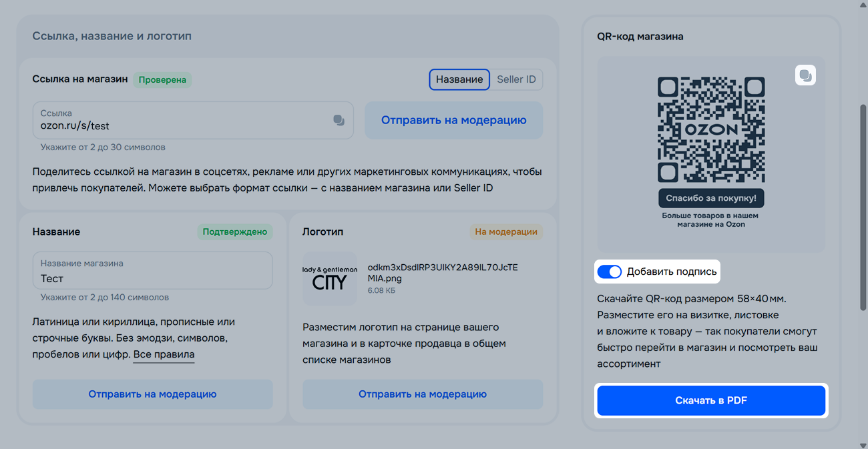868x449 pixels.
Task: Click the OZON QR code image
Action: tap(710, 130)
